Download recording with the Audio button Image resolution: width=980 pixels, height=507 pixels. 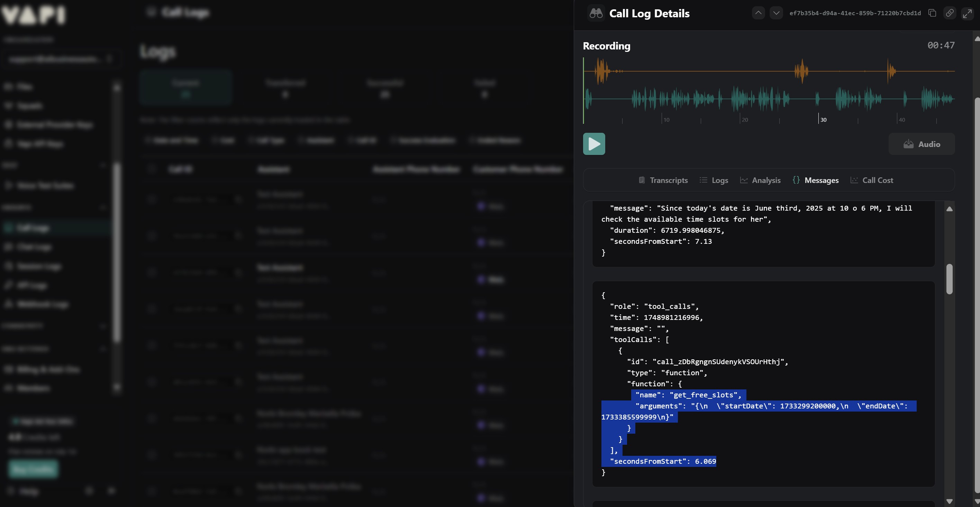[x=922, y=144]
